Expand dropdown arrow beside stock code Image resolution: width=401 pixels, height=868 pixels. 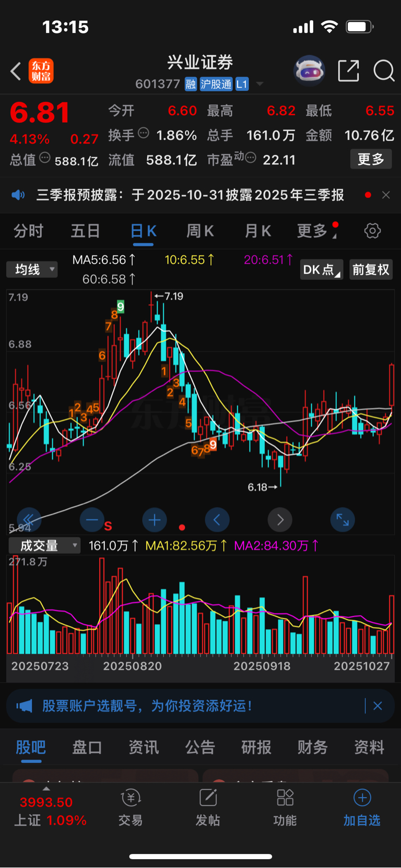pyautogui.click(x=260, y=84)
